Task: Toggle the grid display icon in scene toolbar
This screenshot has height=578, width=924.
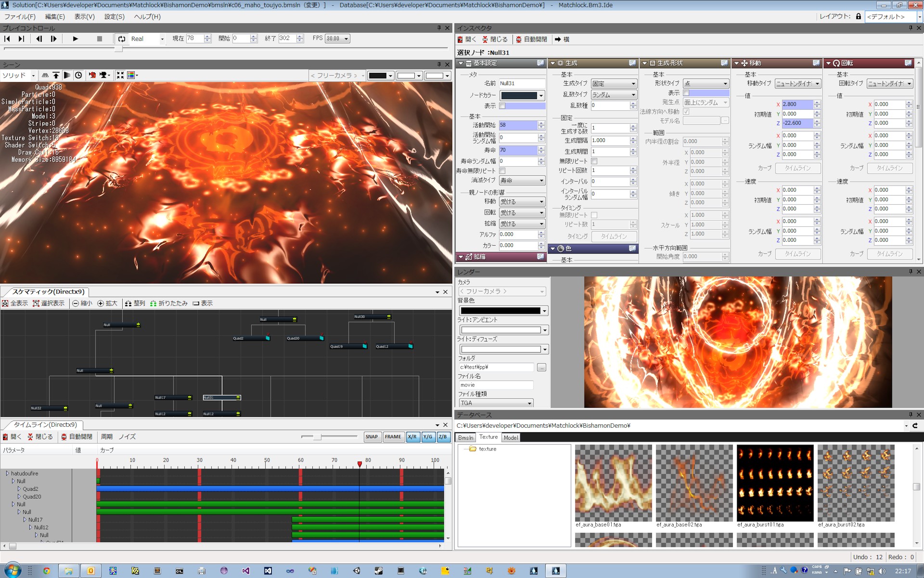Action: click(45, 75)
